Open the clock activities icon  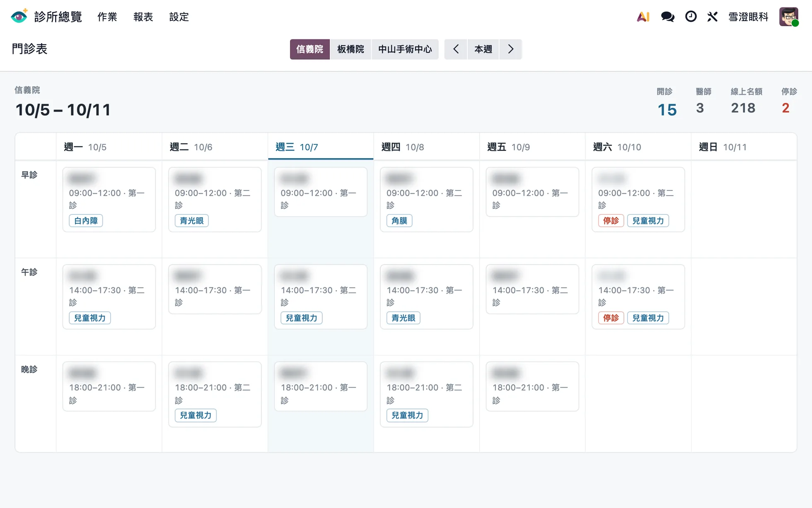coord(691,17)
